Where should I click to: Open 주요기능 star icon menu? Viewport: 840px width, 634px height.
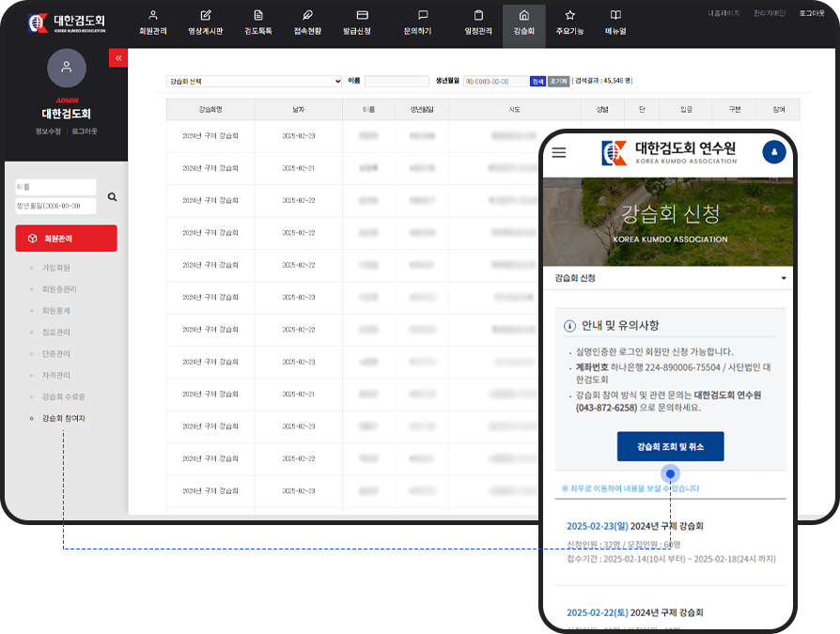[569, 23]
